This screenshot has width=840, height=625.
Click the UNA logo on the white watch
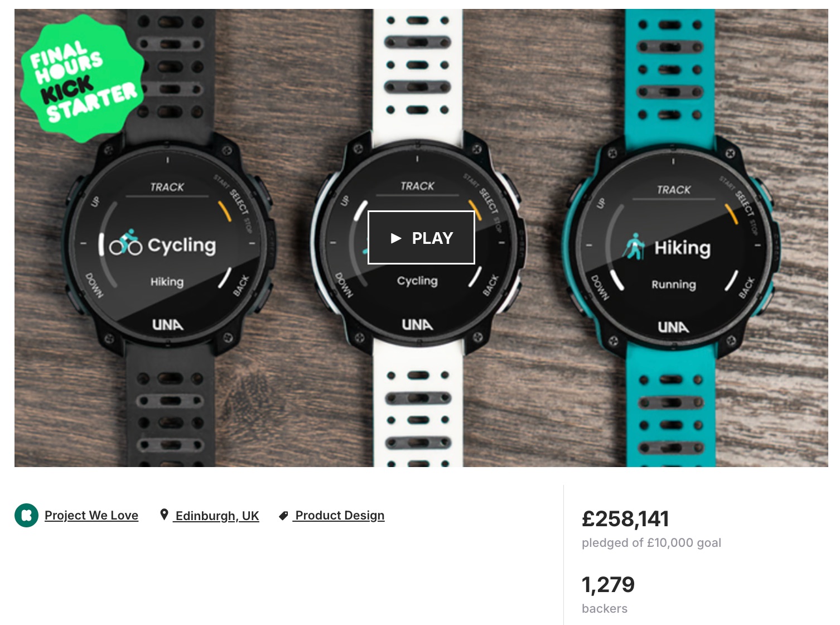(x=417, y=324)
